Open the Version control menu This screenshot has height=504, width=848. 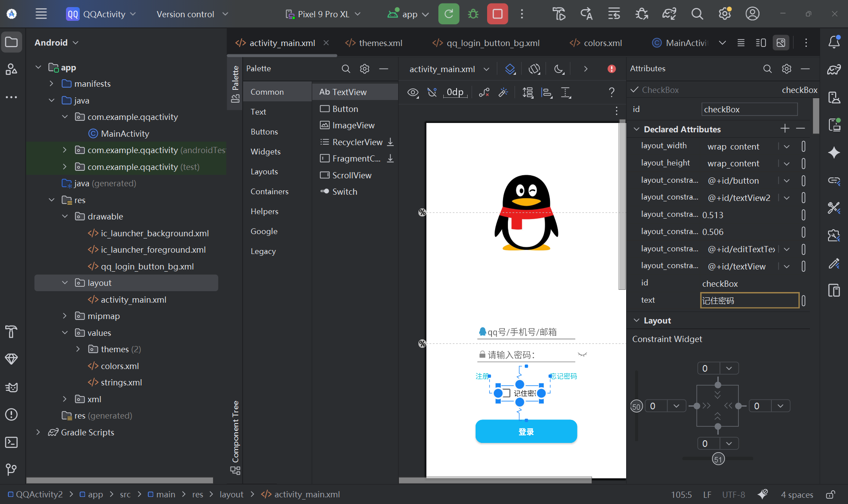[192, 14]
